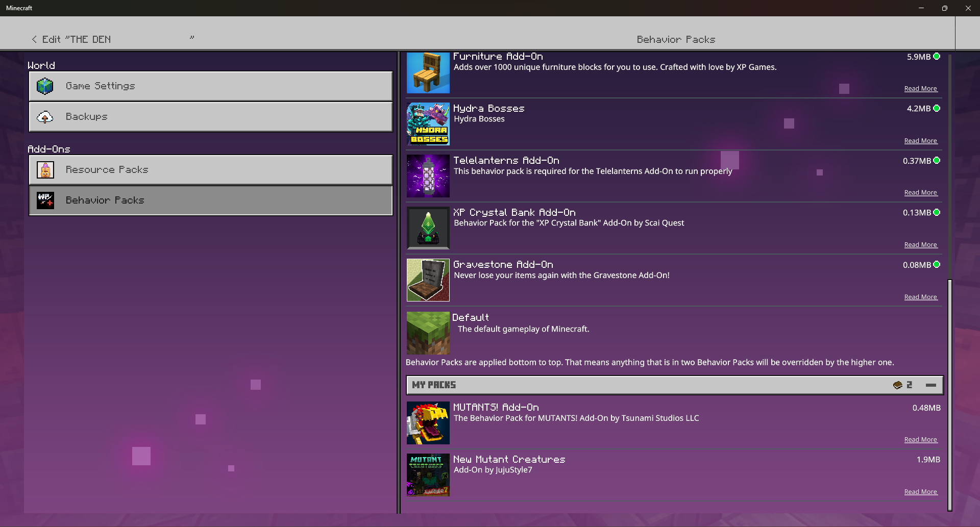Minimize the Minecraft window
Image resolution: width=980 pixels, height=527 pixels.
point(921,8)
